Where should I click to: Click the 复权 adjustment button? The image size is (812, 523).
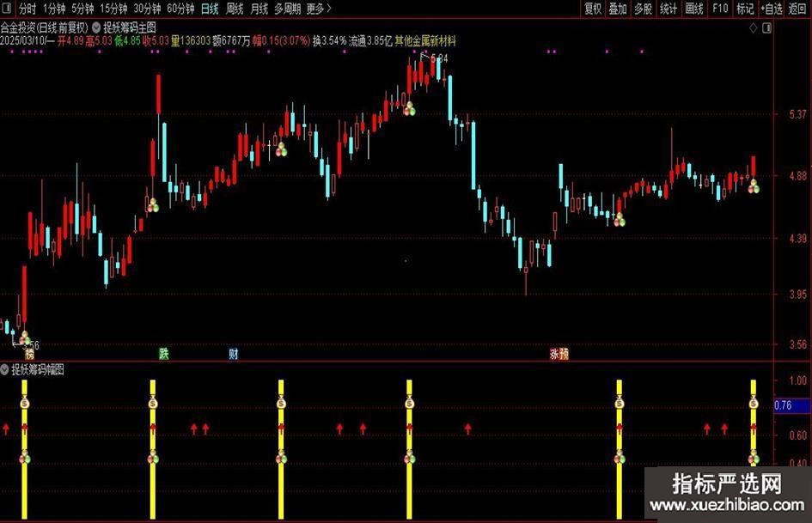(593, 9)
